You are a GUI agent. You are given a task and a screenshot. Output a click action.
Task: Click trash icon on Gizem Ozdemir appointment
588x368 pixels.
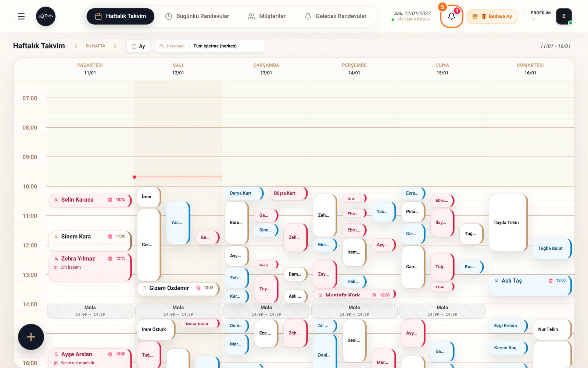[198, 288]
